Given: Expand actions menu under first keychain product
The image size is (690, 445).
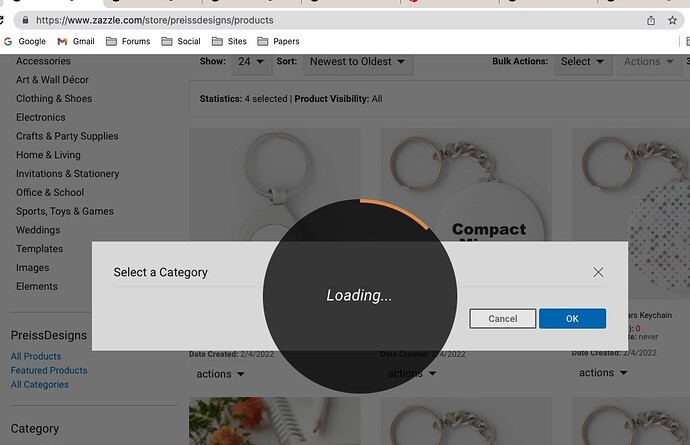Looking at the screenshot, I should 220,374.
